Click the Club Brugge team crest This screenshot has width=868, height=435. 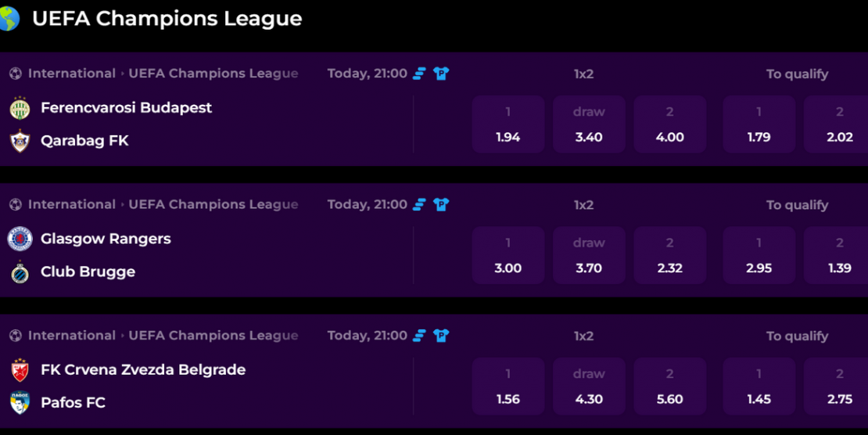(20, 272)
